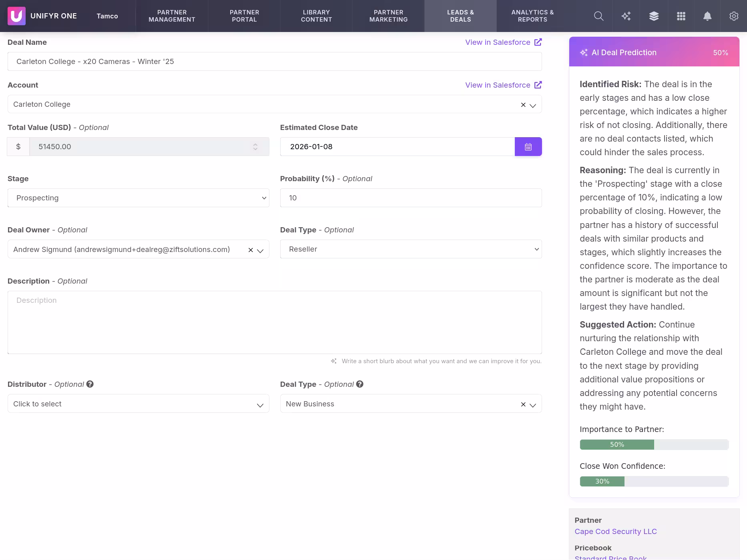Open the settings gear
Image resolution: width=747 pixels, height=560 pixels.
click(x=734, y=16)
